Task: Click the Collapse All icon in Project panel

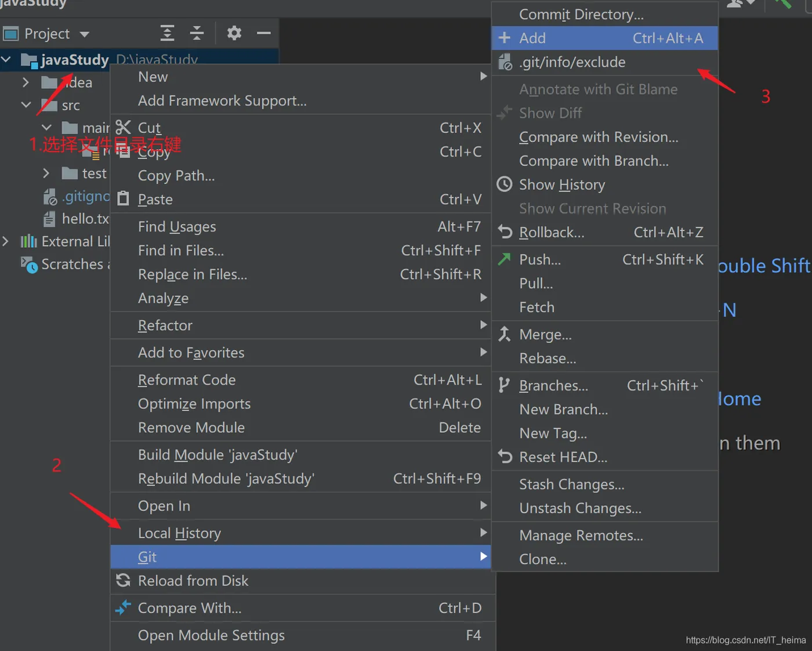Action: tap(197, 33)
